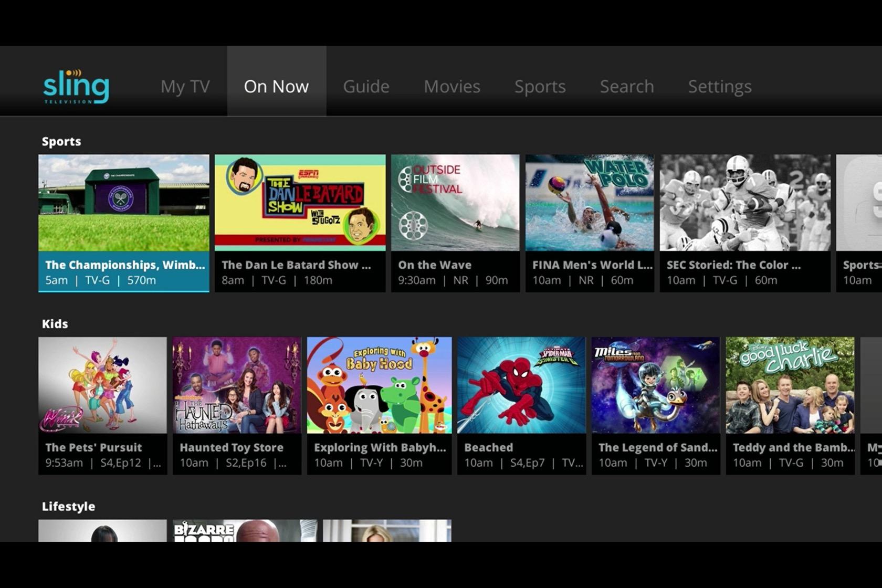
Task: Open the Settings tab
Action: [x=719, y=87]
